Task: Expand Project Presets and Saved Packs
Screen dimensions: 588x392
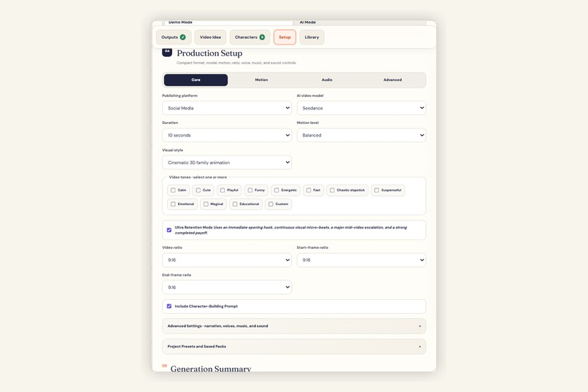Action: [x=294, y=347]
